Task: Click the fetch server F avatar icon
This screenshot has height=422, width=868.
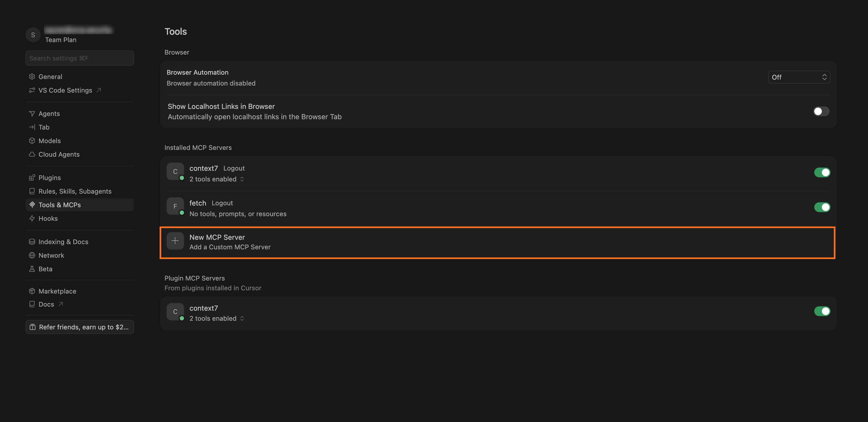Action: (x=175, y=206)
